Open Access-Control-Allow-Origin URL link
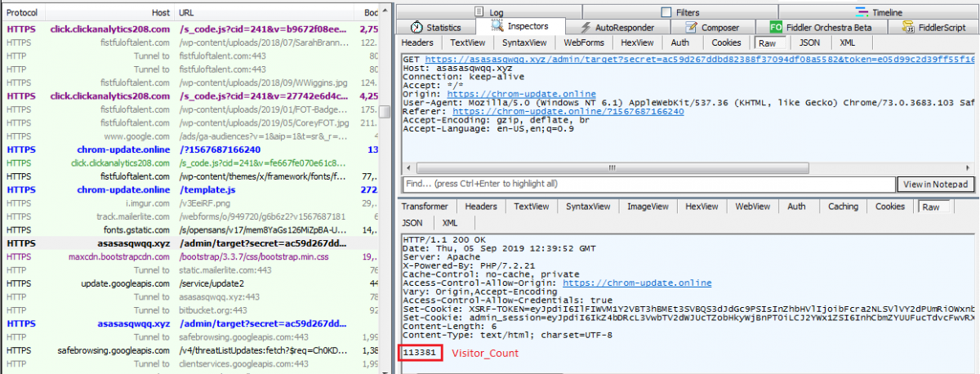The height and width of the screenshot is (374, 980). (x=638, y=283)
